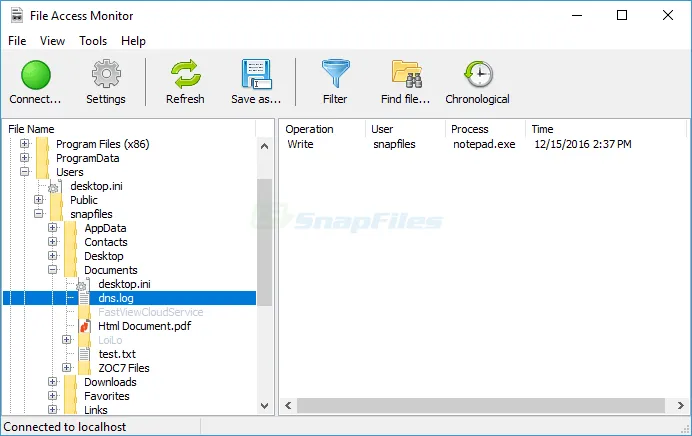Image resolution: width=692 pixels, height=436 pixels.
Task: Select the FastViewCloudService tree item
Action: 150,312
